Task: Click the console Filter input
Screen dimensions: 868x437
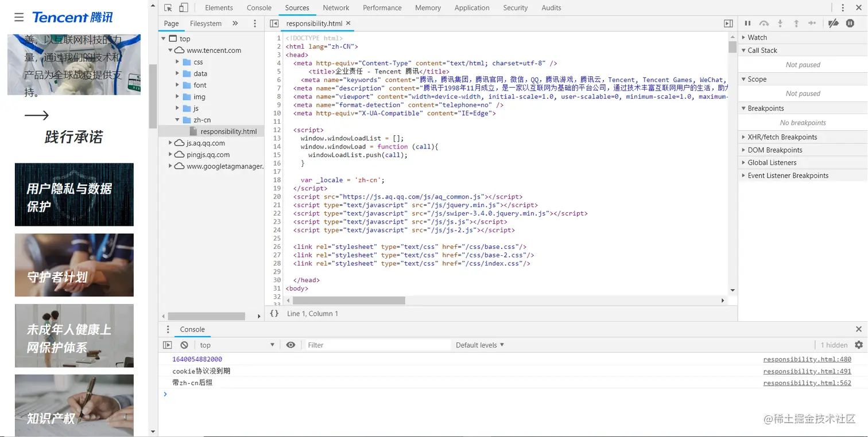Action: tap(378, 345)
